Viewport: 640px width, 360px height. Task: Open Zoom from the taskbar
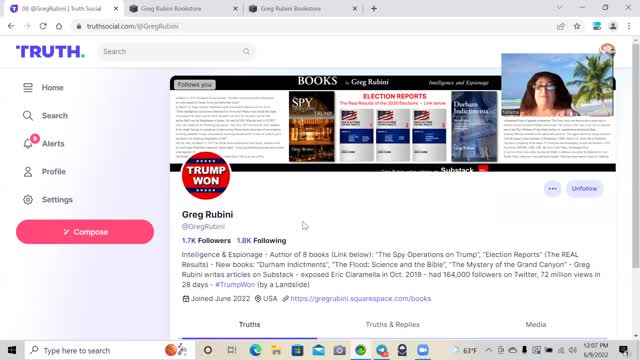tap(423, 350)
